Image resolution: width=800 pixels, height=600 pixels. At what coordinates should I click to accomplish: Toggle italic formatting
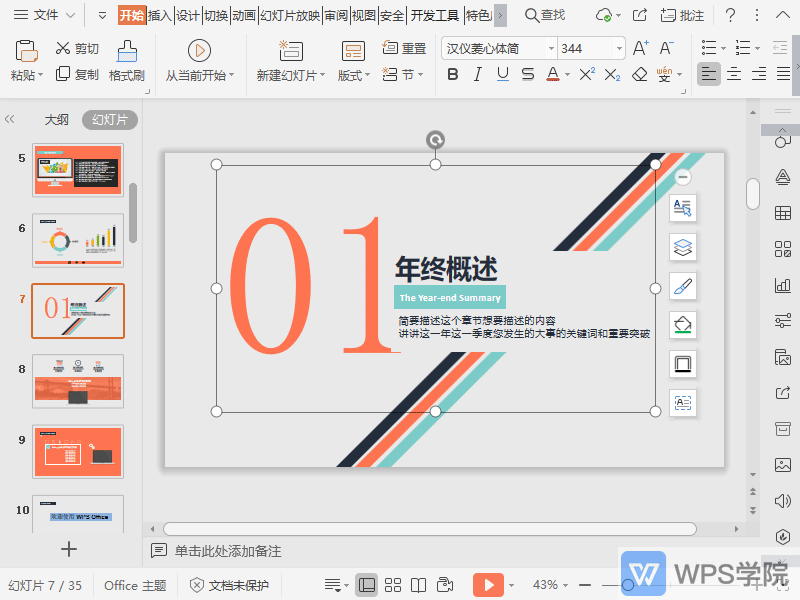pyautogui.click(x=477, y=73)
